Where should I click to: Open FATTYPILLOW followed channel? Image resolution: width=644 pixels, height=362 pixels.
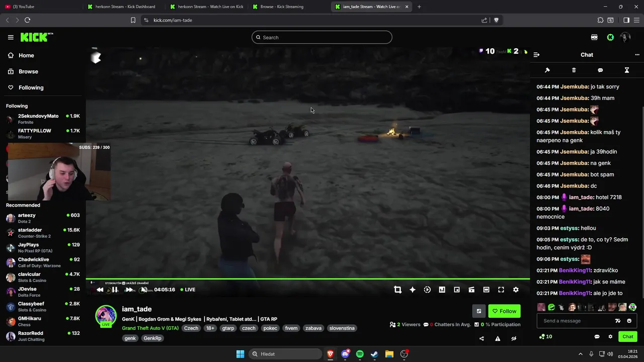[x=43, y=134]
